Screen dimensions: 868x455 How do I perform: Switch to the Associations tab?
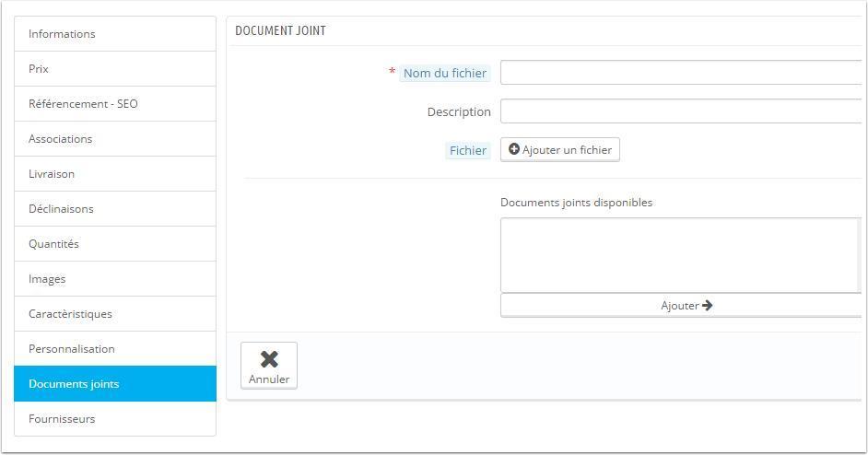[115, 138]
